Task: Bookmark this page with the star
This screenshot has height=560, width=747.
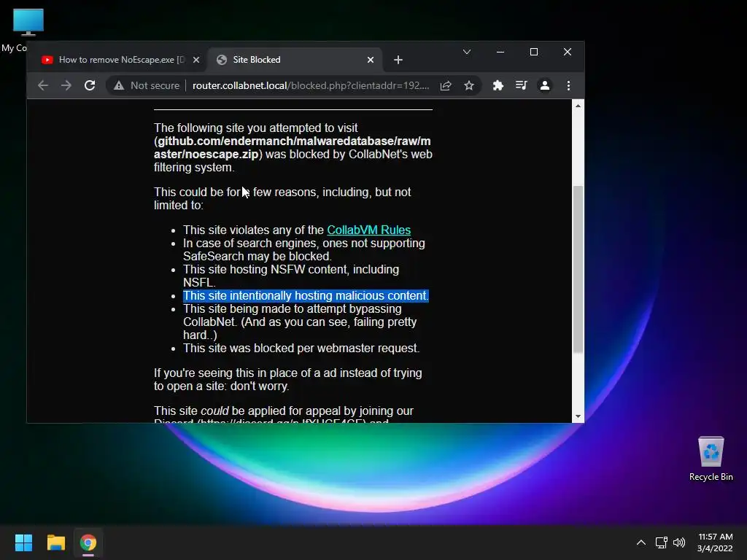Action: [469, 86]
